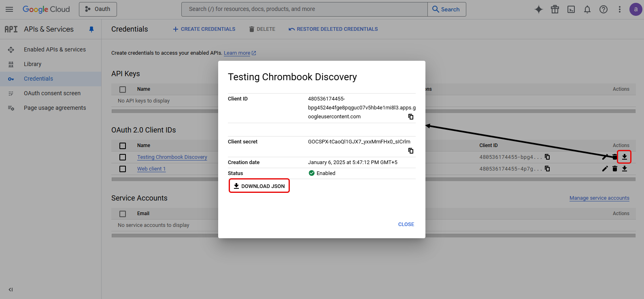
Task: Go to OAuth consent screen
Action: 52,93
